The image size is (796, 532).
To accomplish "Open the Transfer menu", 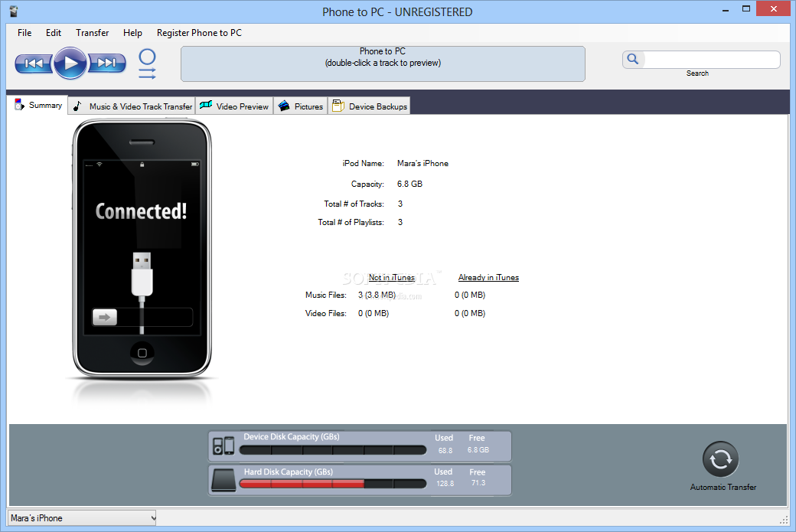I will 92,33.
